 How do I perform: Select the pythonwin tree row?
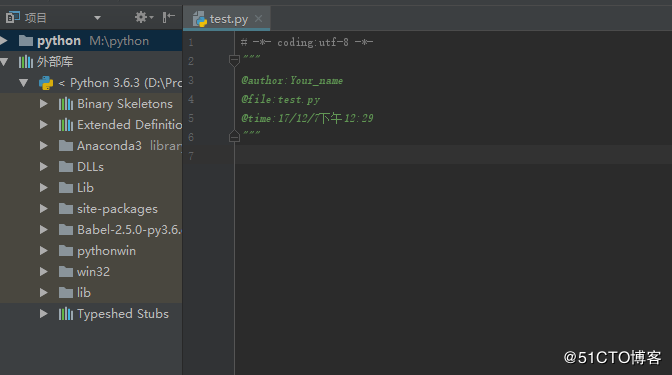tap(91, 251)
